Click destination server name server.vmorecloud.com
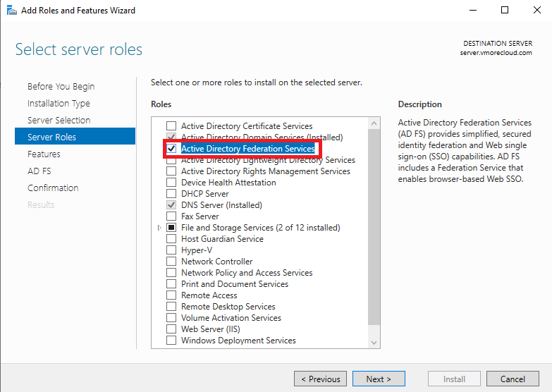This screenshot has height=392, width=552. point(496,53)
